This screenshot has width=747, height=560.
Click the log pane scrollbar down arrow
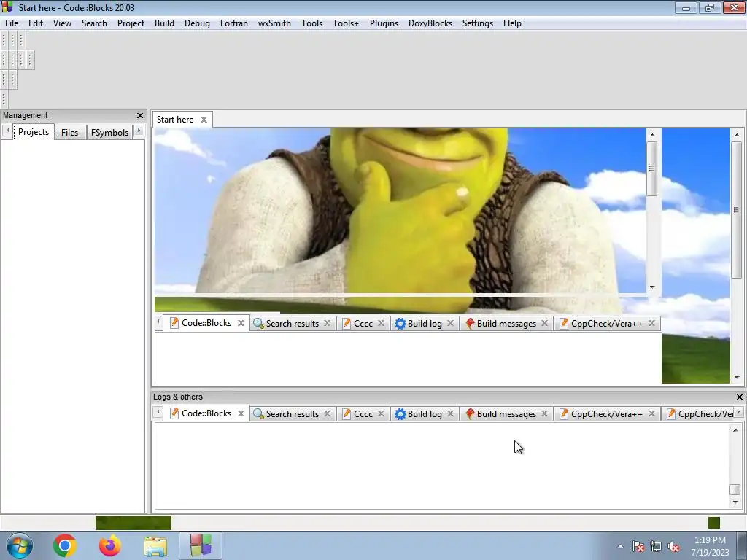click(x=735, y=502)
